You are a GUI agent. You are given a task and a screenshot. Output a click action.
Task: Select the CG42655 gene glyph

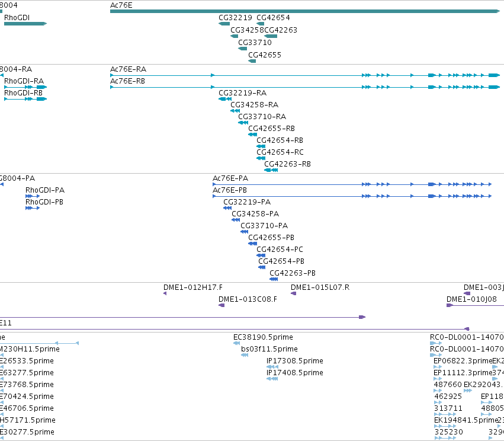(x=252, y=61)
